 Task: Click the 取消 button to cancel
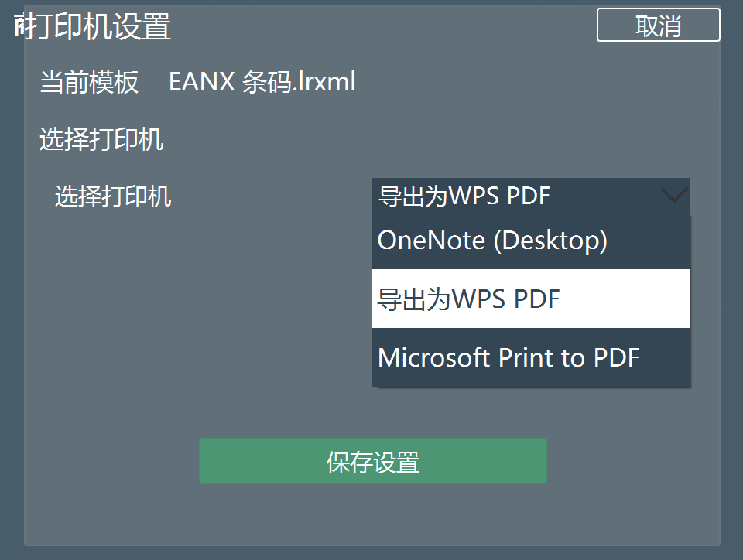(658, 25)
